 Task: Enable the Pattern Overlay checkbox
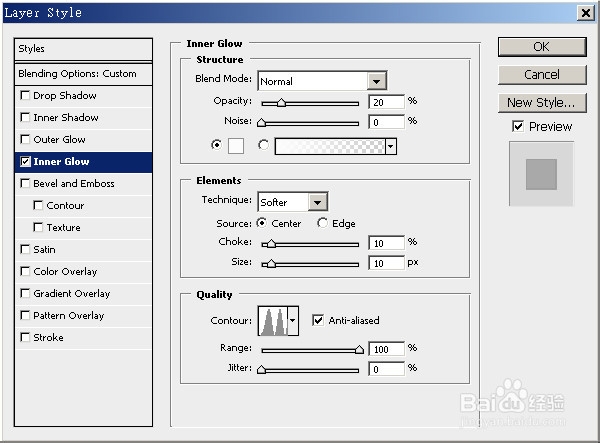click(25, 315)
